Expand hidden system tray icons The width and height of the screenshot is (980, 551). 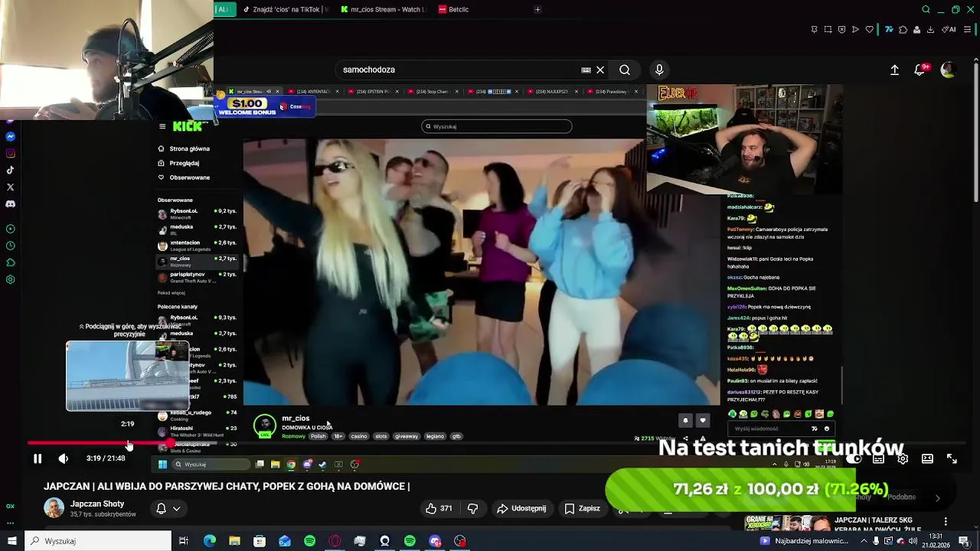point(862,541)
